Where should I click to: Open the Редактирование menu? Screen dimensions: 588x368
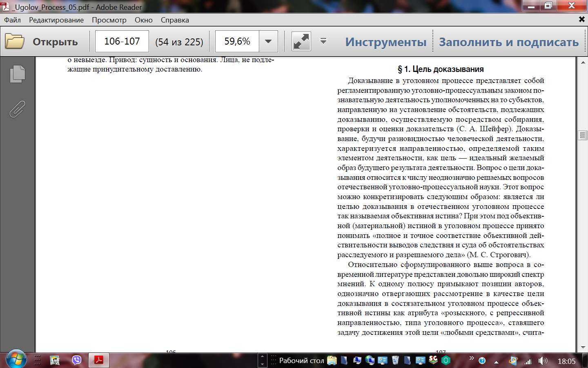tap(56, 20)
